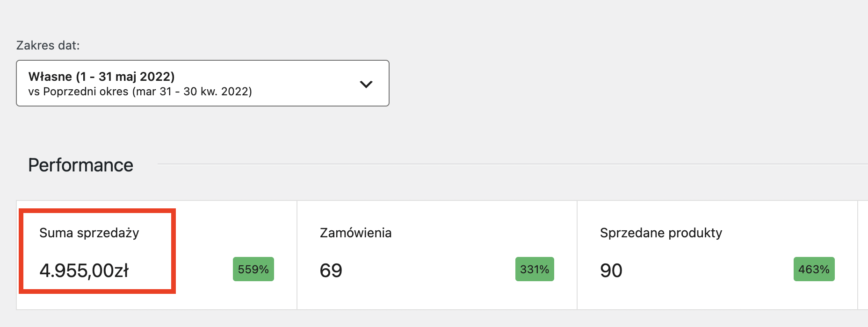
Task: Open the Suma sprzedaży label
Action: tap(89, 233)
